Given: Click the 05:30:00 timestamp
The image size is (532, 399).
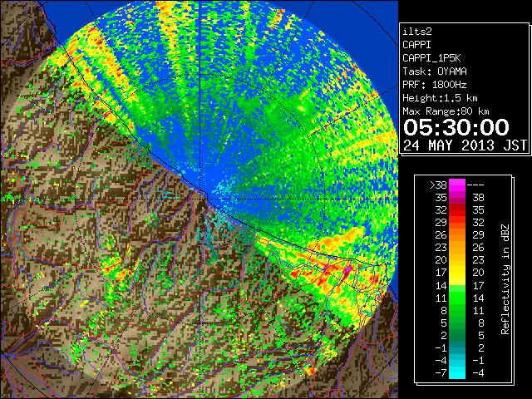Looking at the screenshot, I should tap(456, 127).
